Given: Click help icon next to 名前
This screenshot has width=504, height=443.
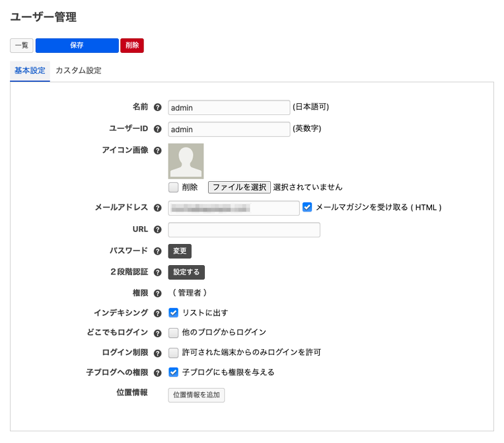Looking at the screenshot, I should coord(157,107).
